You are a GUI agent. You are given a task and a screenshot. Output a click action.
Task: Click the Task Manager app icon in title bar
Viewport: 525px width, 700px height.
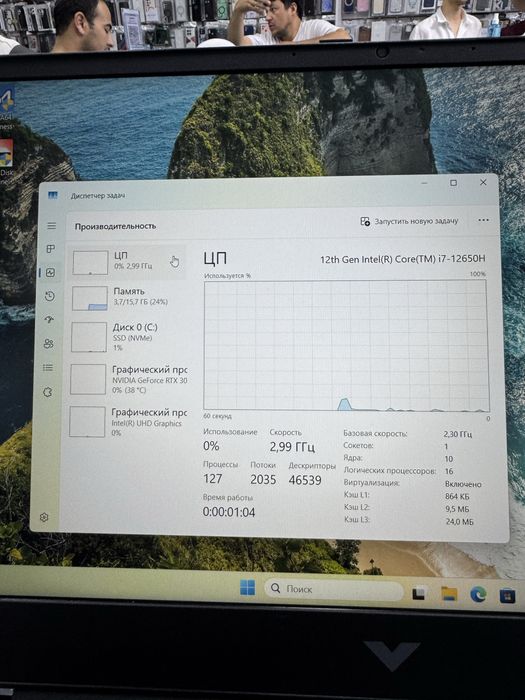[x=53, y=195]
